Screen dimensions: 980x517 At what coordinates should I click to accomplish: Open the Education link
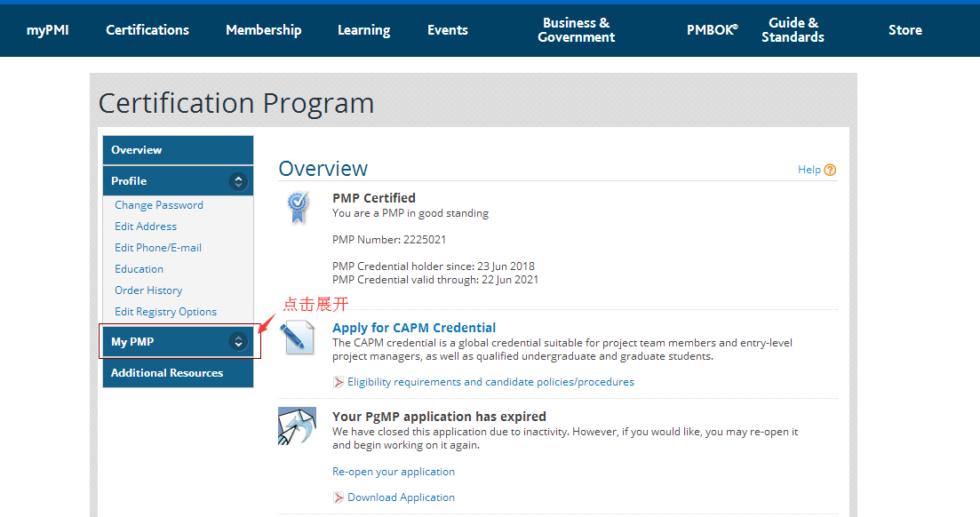point(139,269)
